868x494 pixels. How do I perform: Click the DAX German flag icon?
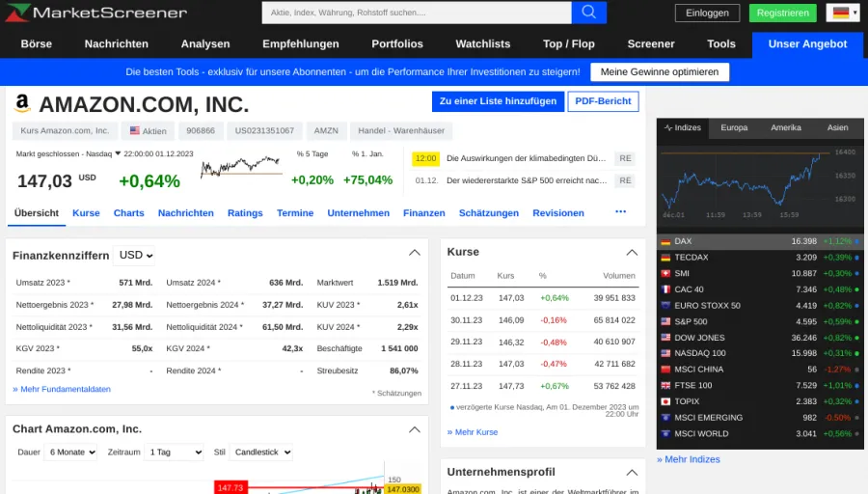pos(665,241)
